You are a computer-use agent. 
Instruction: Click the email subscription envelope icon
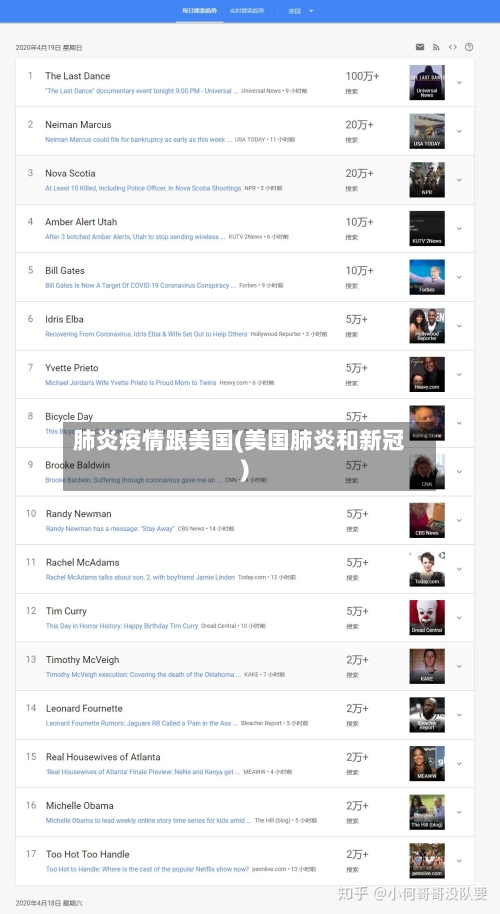coord(420,47)
